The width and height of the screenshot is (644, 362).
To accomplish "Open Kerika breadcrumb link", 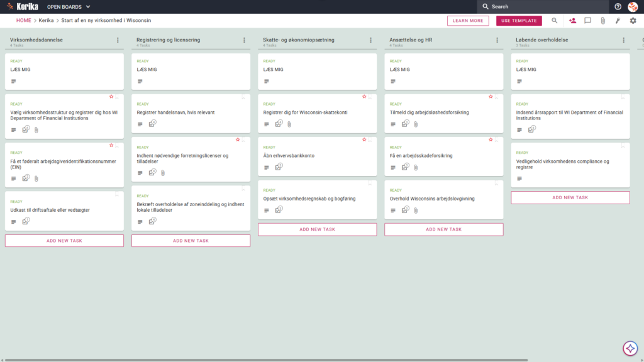I will 46,21.
